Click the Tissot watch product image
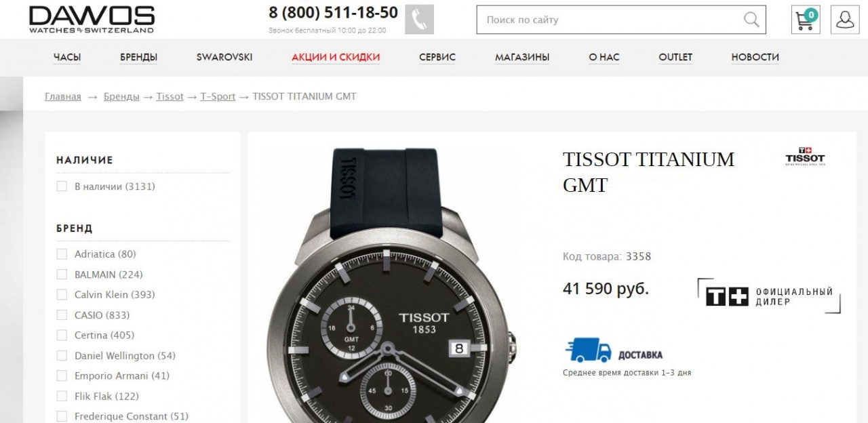Image resolution: width=868 pixels, height=423 pixels. point(393,285)
